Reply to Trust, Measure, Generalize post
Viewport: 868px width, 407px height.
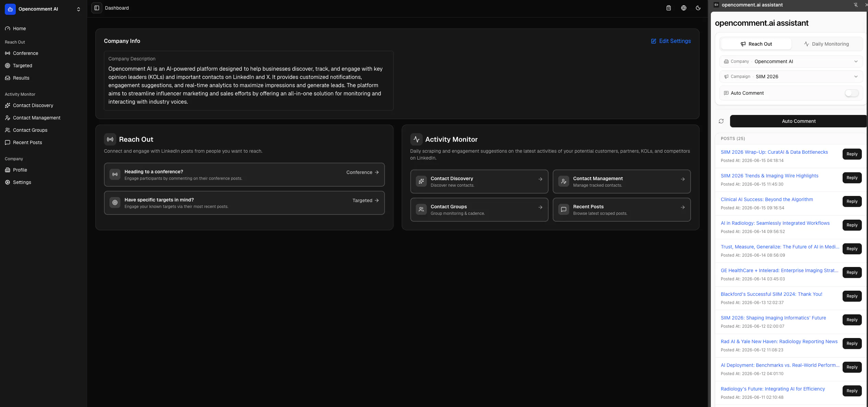coord(852,249)
